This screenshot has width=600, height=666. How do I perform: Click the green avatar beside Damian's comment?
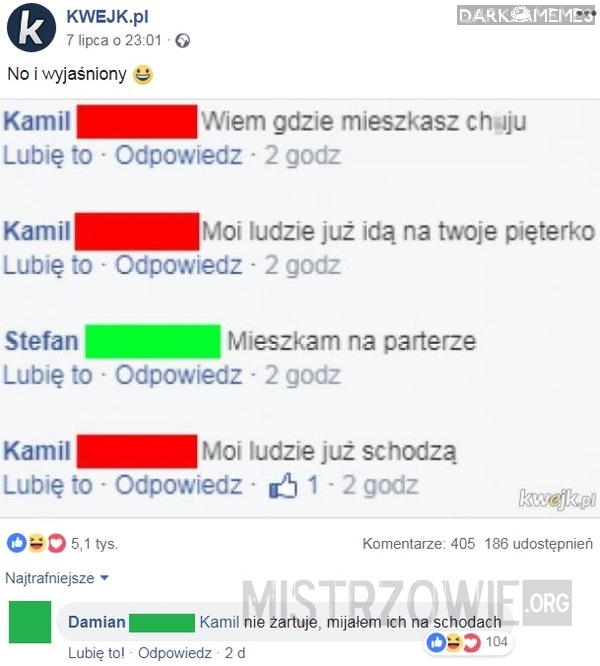pos(30,622)
